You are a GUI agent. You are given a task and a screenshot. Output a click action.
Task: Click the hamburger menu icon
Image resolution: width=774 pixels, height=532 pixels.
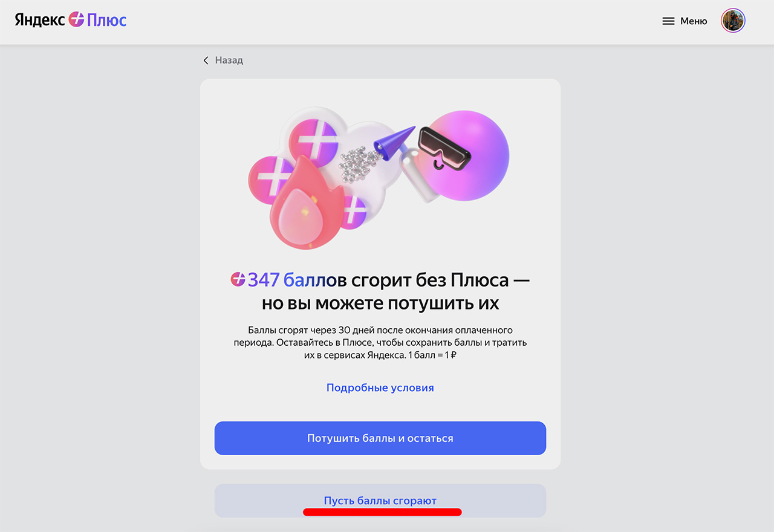pyautogui.click(x=668, y=21)
